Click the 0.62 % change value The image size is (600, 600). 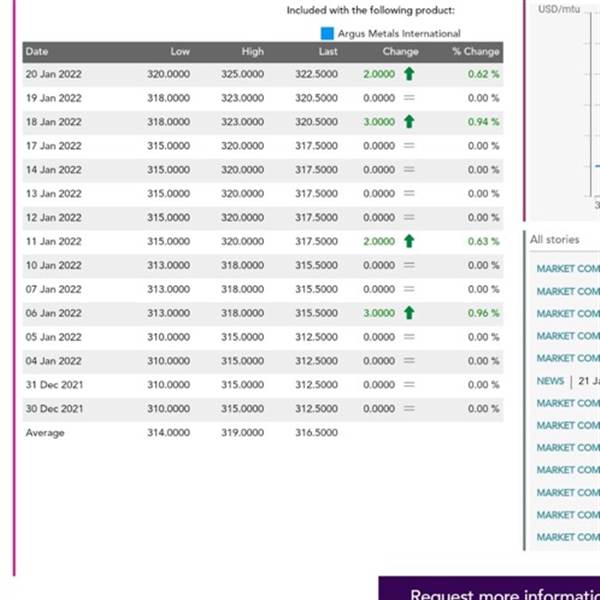pos(484,74)
